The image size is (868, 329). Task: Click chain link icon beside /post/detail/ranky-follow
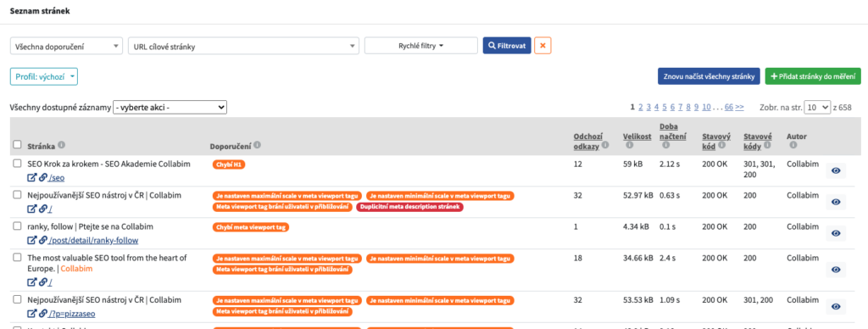(x=42, y=240)
